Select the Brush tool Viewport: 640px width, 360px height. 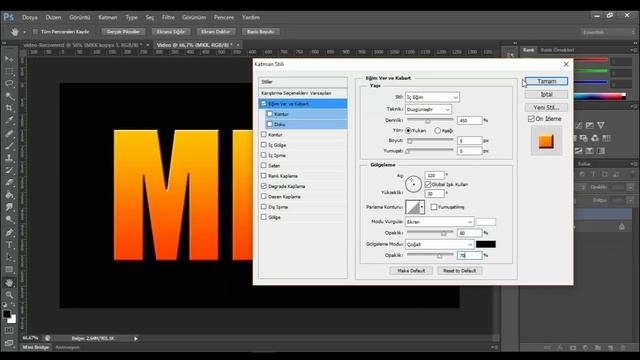9,145
